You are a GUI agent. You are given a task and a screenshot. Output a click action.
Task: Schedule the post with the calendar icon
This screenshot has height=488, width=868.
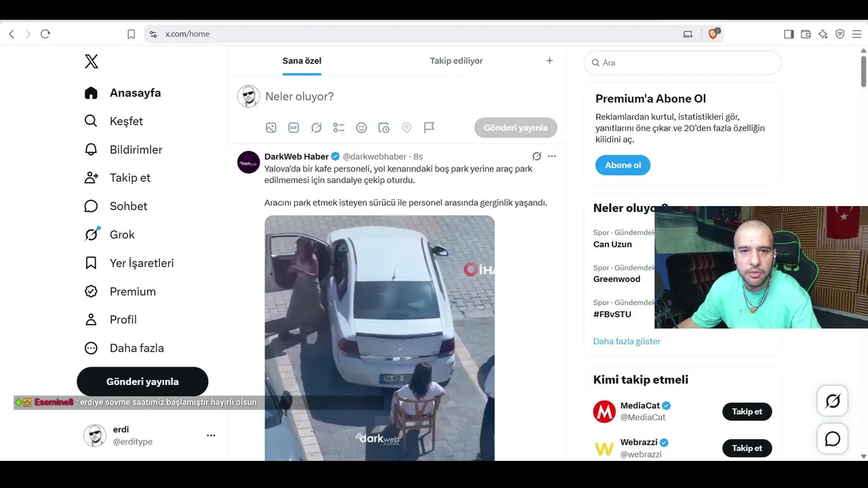[384, 127]
